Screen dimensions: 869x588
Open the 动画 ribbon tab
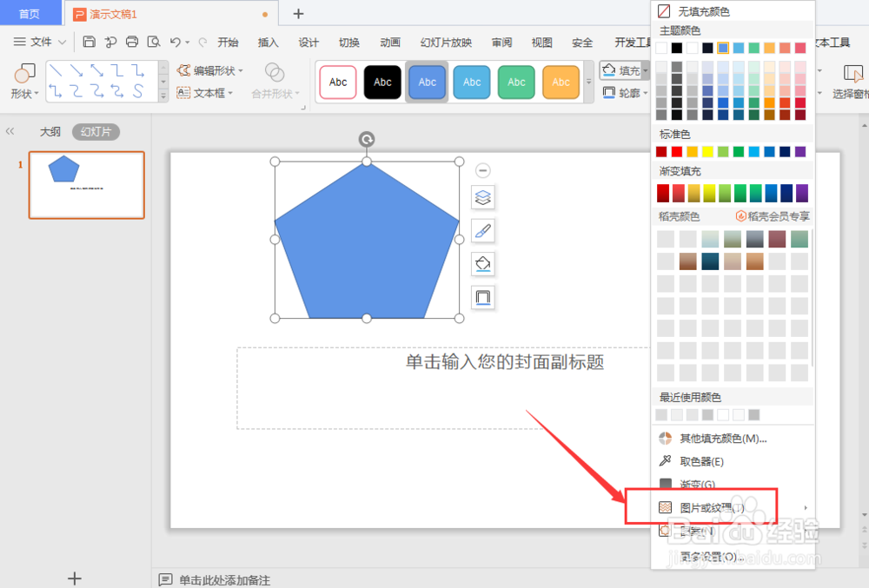point(390,43)
